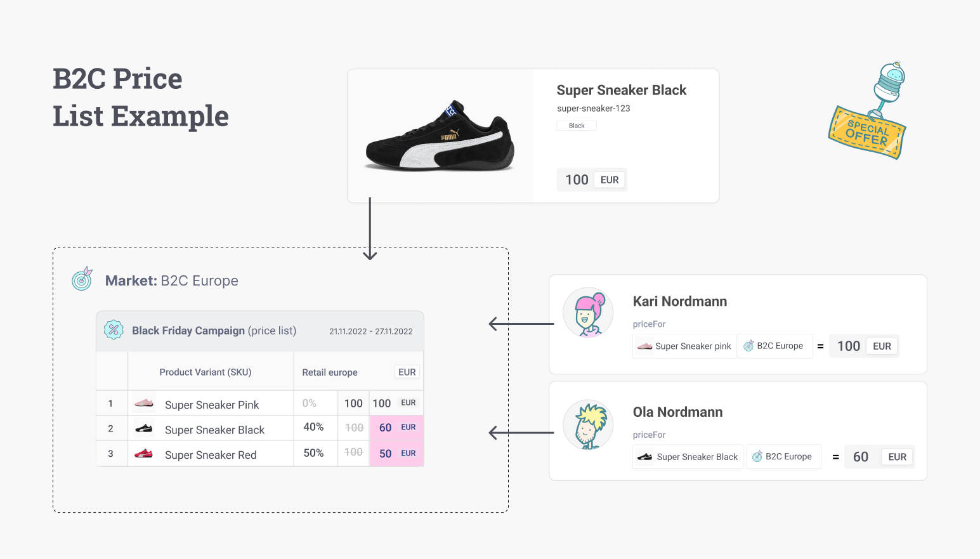The width and height of the screenshot is (980, 559).
Task: Click the black sneaker icon in row 2
Action: pyautogui.click(x=144, y=428)
